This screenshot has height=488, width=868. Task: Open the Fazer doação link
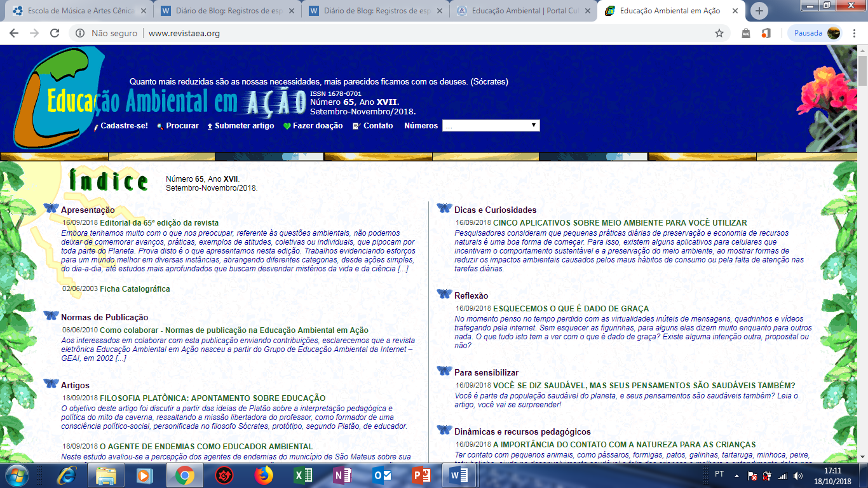(x=317, y=126)
